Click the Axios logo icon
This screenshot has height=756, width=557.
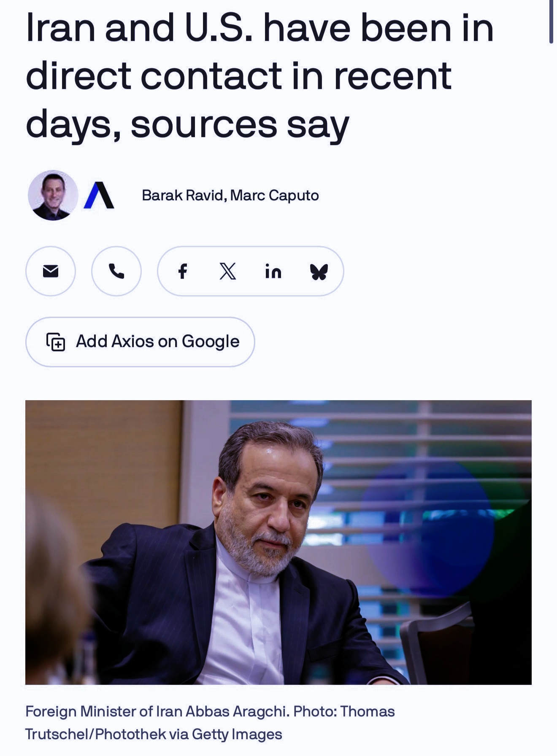(99, 195)
